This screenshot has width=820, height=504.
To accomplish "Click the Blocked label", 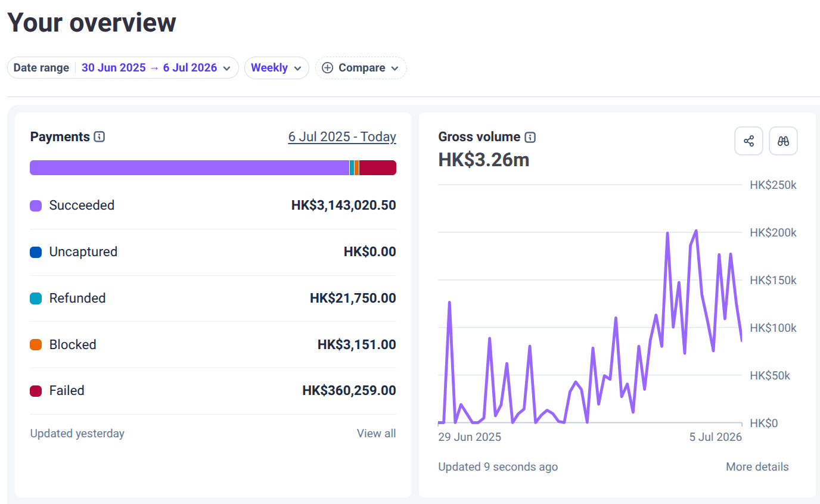I will click(x=73, y=344).
